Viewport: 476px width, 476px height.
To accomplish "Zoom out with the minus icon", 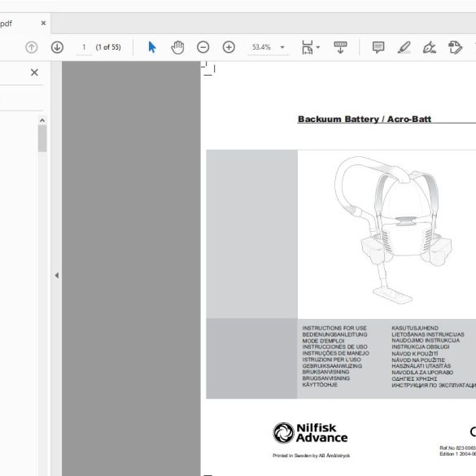I will tap(203, 47).
